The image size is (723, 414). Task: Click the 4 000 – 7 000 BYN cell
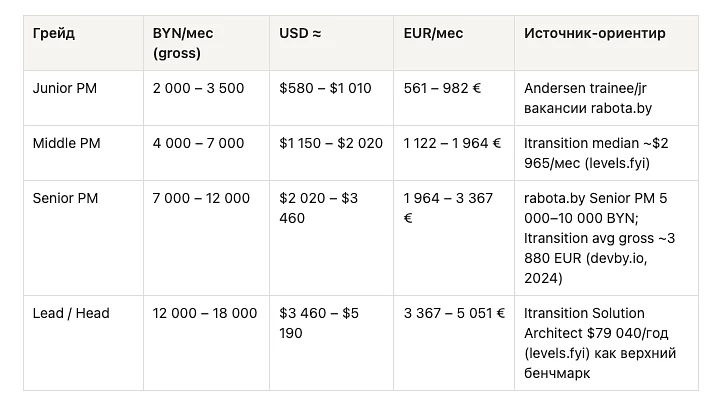198,143
